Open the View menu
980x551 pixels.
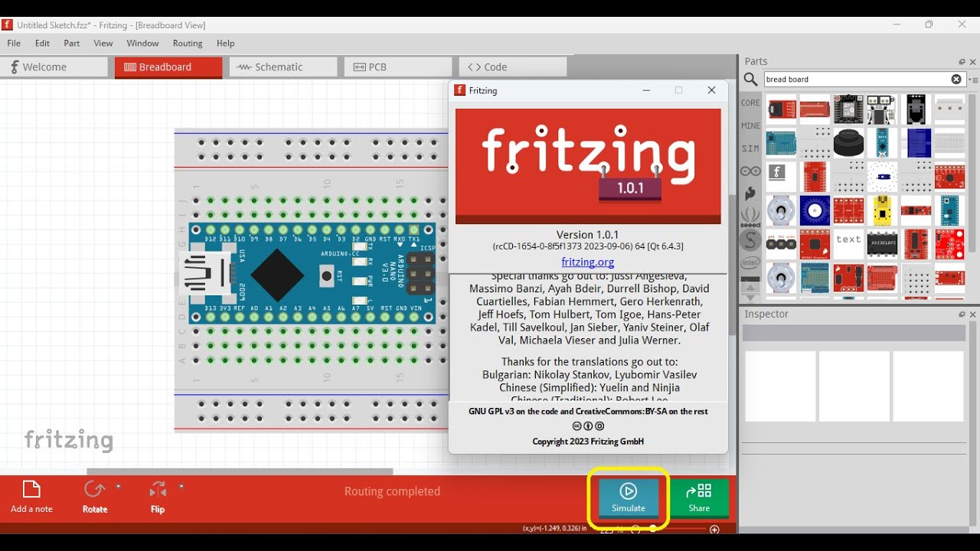pos(103,44)
